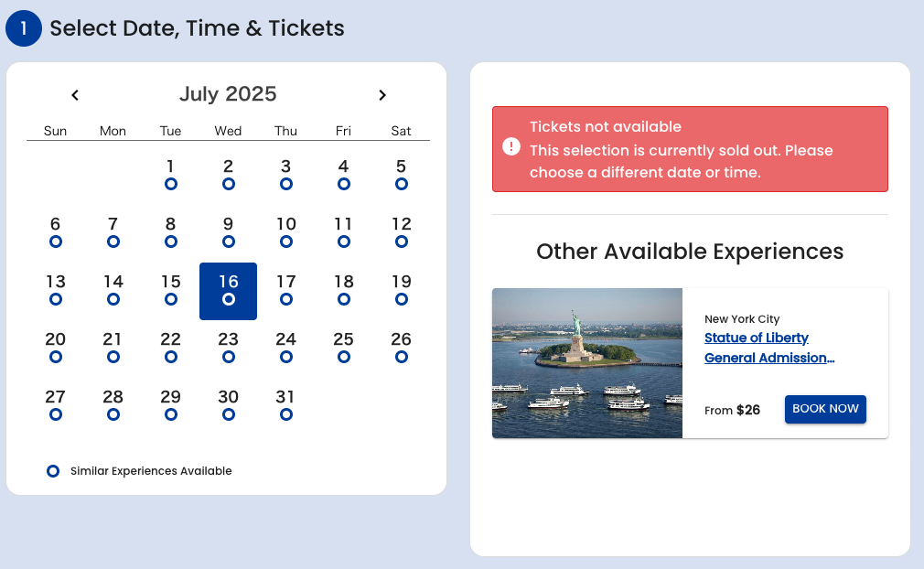Viewport: 924px width, 569px height.
Task: Pick July 23 on the calendar
Action: click(x=228, y=349)
